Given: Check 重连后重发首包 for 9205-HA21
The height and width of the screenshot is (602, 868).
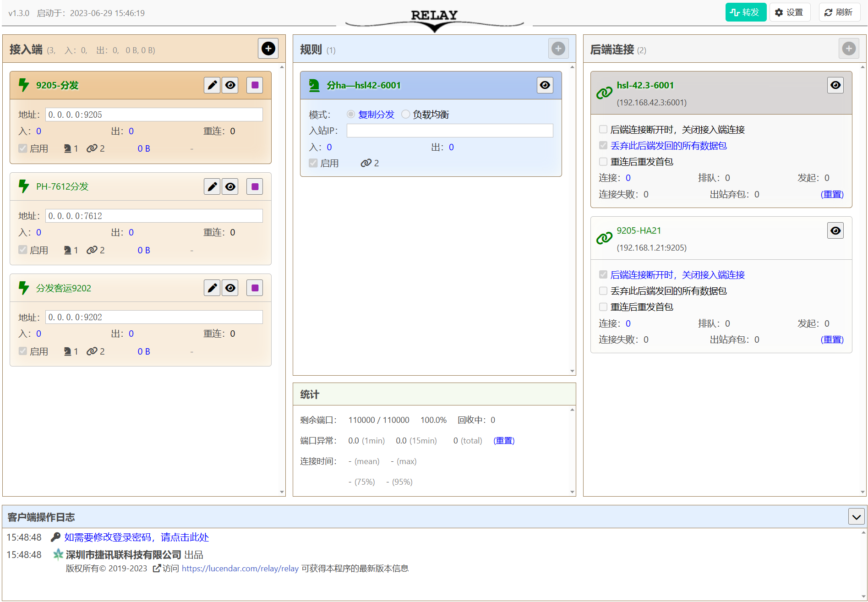Looking at the screenshot, I should tap(603, 306).
